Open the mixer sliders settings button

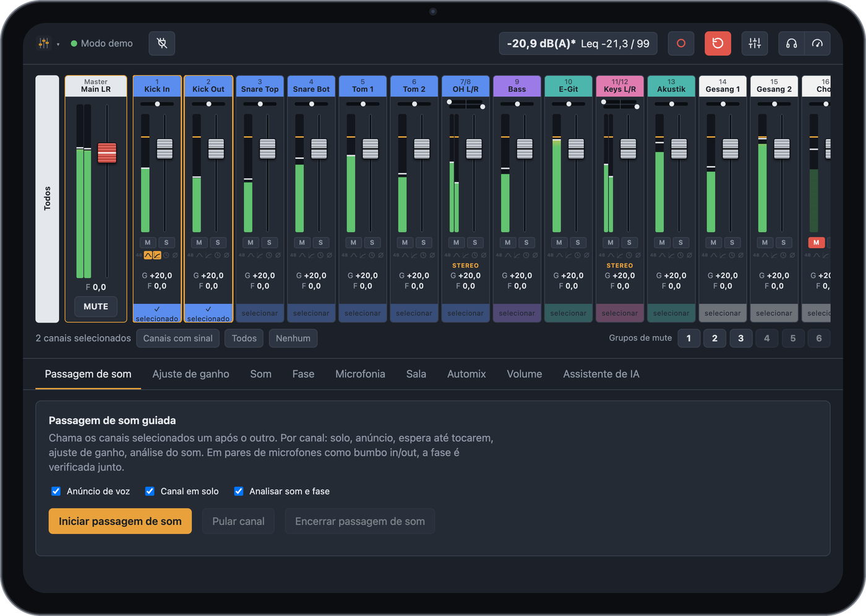coord(755,43)
